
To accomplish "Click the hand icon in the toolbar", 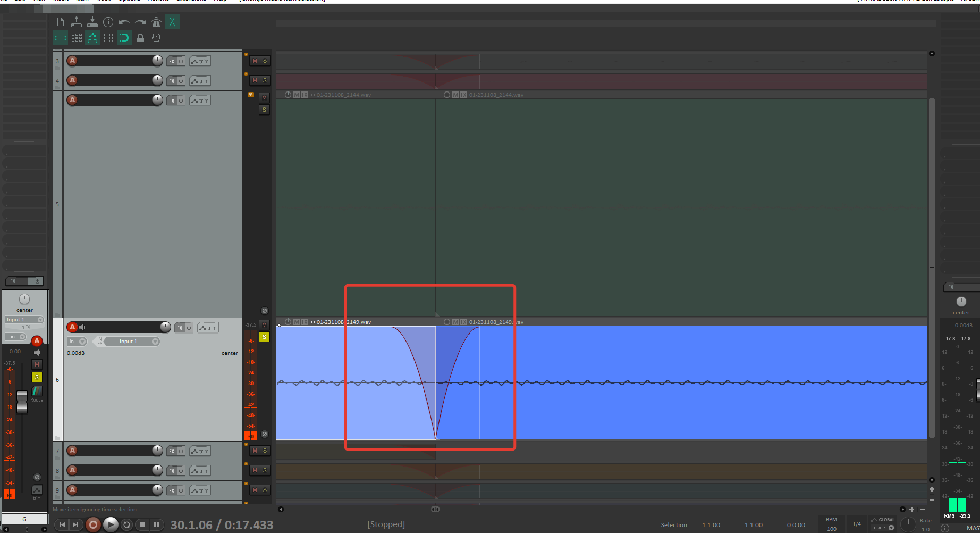I will (x=156, y=38).
